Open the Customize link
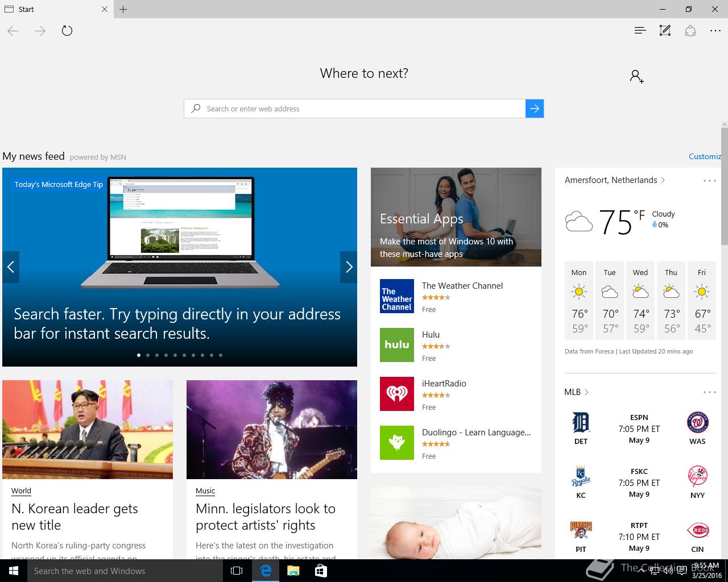This screenshot has height=582, width=728. tap(705, 156)
